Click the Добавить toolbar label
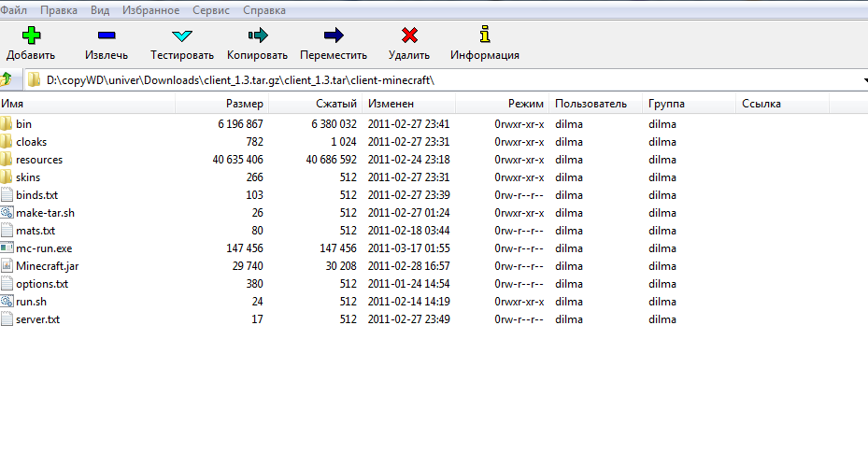Viewport: 868px width, 467px height. click(31, 55)
